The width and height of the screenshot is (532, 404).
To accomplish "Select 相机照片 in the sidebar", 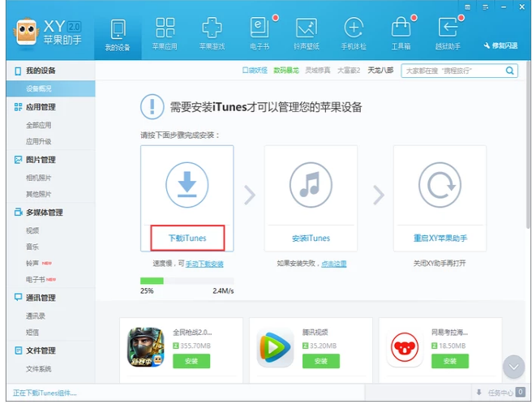I will pos(39,178).
